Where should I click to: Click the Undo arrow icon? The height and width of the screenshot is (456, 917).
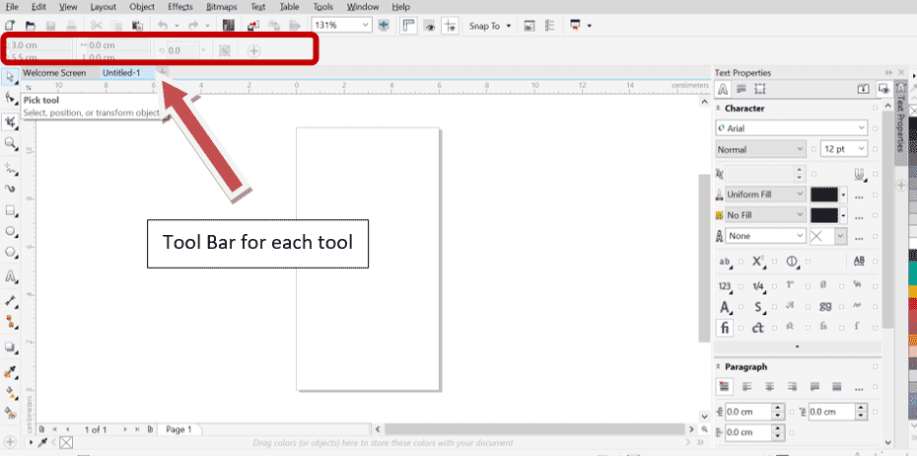point(164,24)
